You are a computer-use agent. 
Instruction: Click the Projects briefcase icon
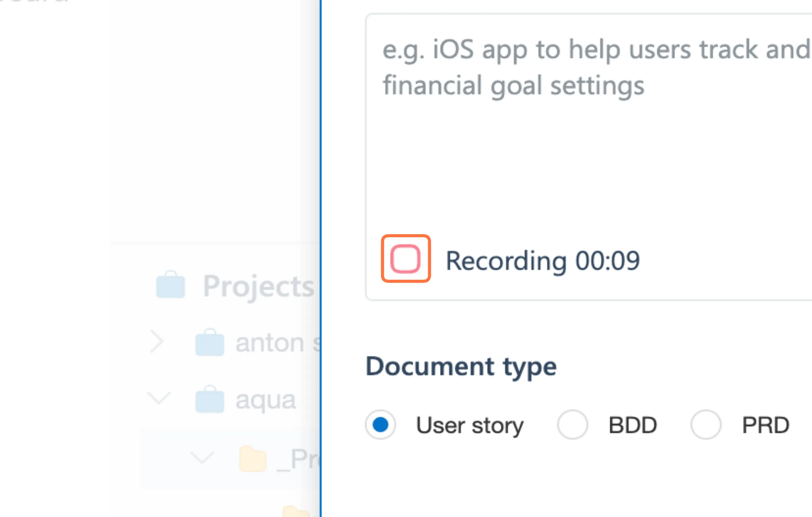pyautogui.click(x=171, y=285)
